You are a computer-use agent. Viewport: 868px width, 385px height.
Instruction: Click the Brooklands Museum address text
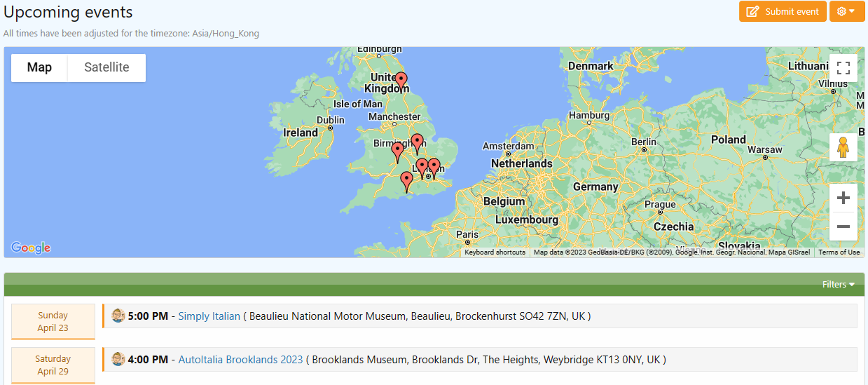pos(486,360)
